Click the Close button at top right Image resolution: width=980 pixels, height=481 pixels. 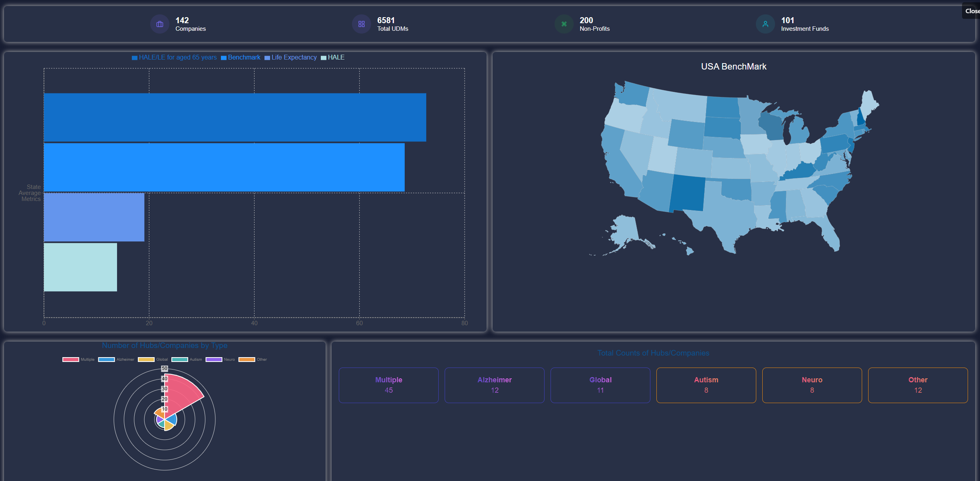click(972, 11)
